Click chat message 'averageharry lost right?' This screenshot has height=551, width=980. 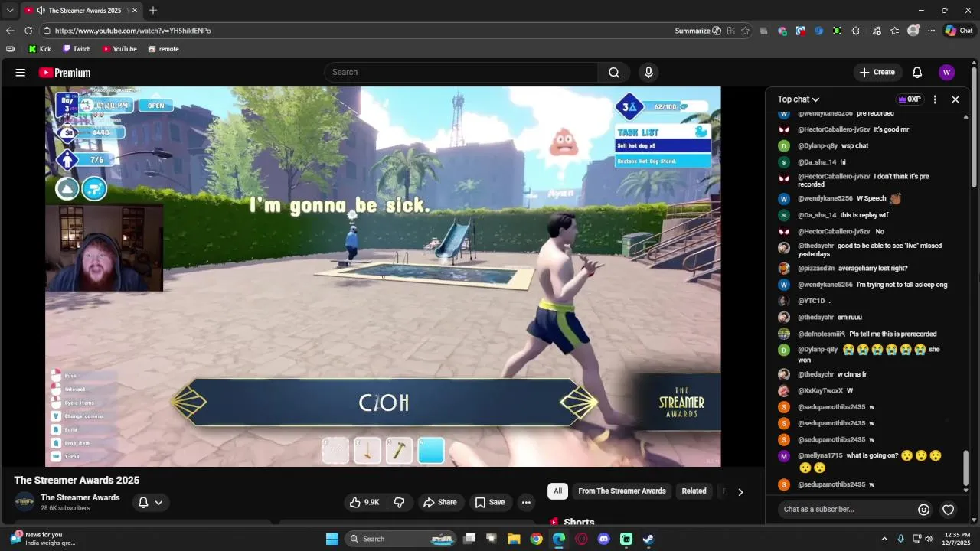point(873,269)
